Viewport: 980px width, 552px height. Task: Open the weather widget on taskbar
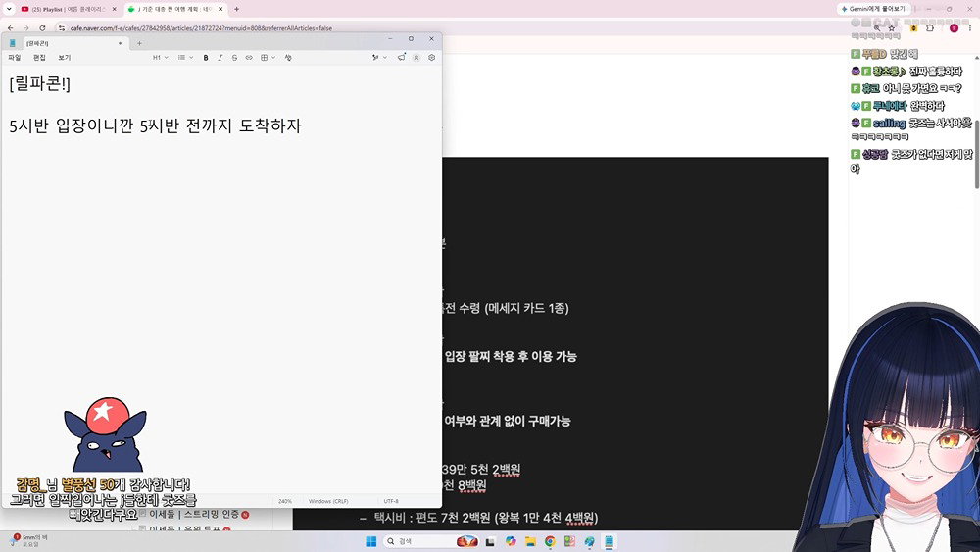[x=28, y=541]
